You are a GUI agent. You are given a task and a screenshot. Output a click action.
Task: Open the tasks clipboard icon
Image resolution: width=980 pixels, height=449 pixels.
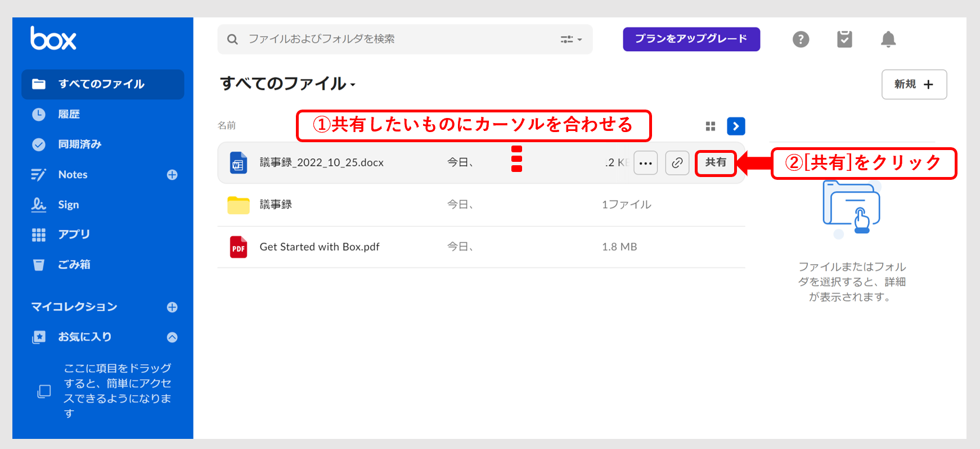(844, 39)
